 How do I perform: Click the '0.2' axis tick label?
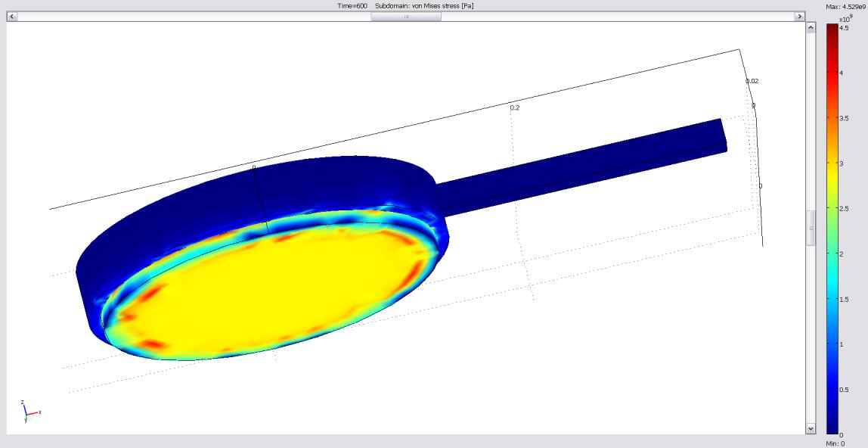515,107
